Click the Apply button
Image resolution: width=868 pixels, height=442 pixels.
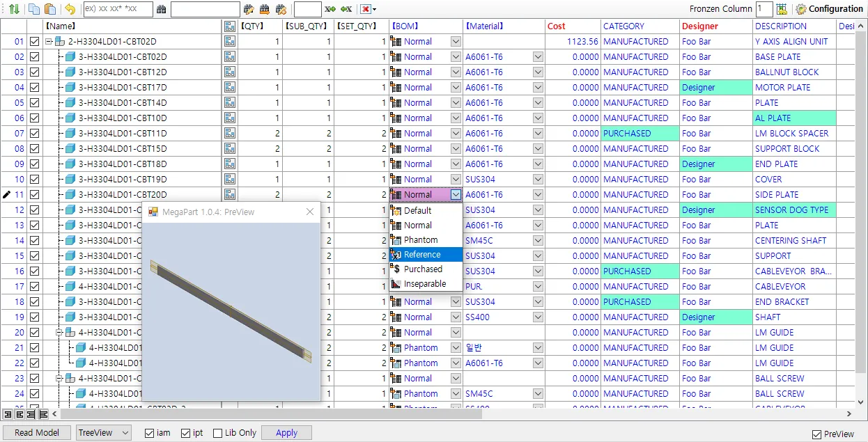point(286,432)
